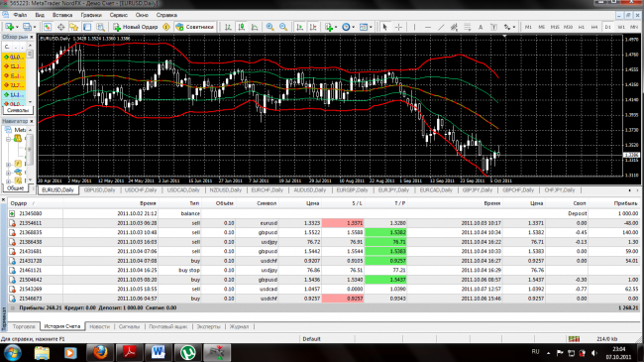Open the periods clock dropdown arrow
Viewport: 644px width, 362px height.
click(x=354, y=27)
